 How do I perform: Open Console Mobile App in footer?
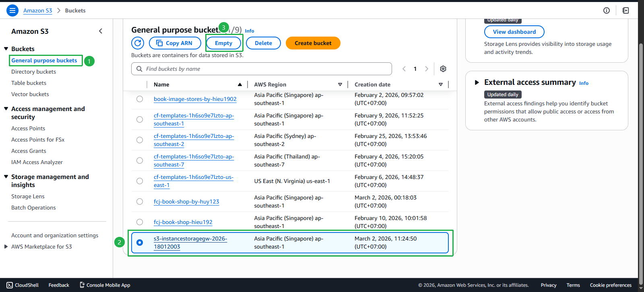pos(105,285)
